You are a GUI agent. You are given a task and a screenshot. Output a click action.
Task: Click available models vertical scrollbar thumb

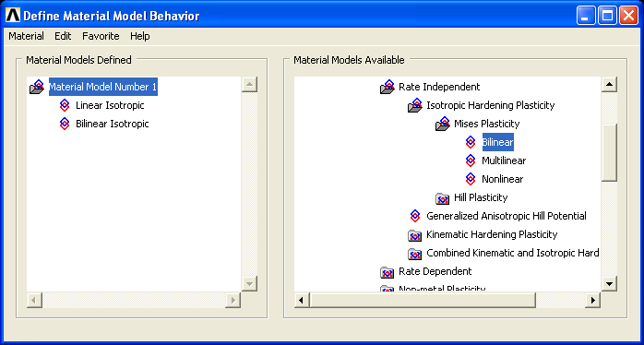tap(609, 152)
